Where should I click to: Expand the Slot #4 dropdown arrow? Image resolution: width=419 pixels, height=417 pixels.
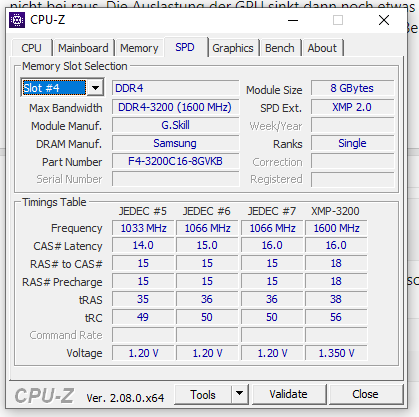pos(95,88)
